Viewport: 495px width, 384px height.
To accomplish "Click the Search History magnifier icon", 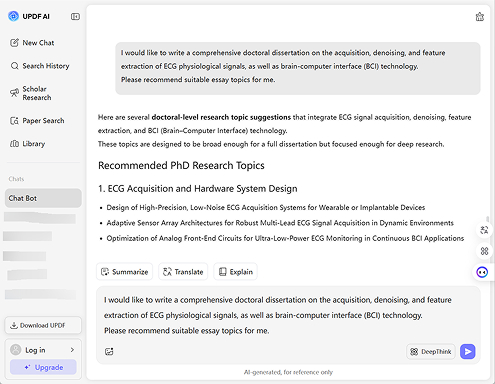I will (14, 66).
